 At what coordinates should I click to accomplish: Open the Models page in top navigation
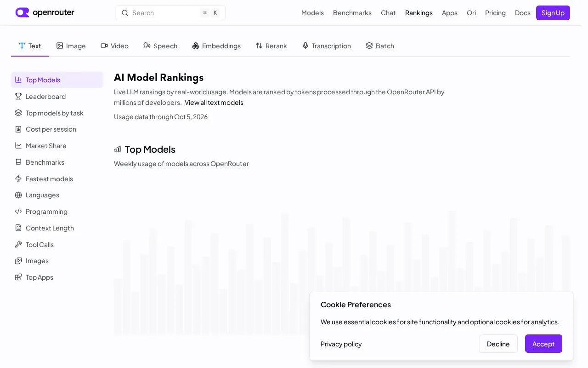312,13
